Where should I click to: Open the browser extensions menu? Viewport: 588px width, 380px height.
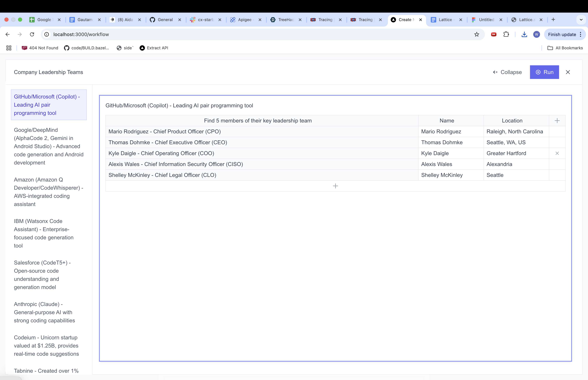tap(506, 34)
